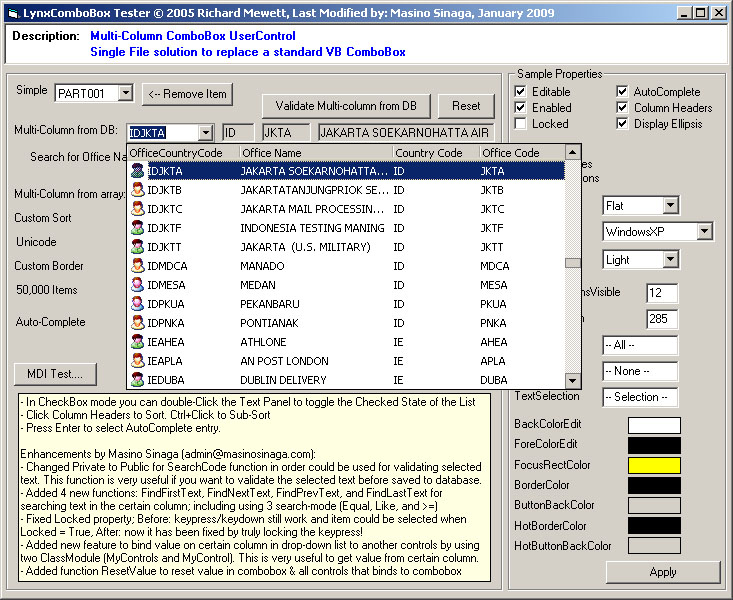Open the Simple PART001 combo box
Screen dimensions: 733x600
tap(125, 93)
